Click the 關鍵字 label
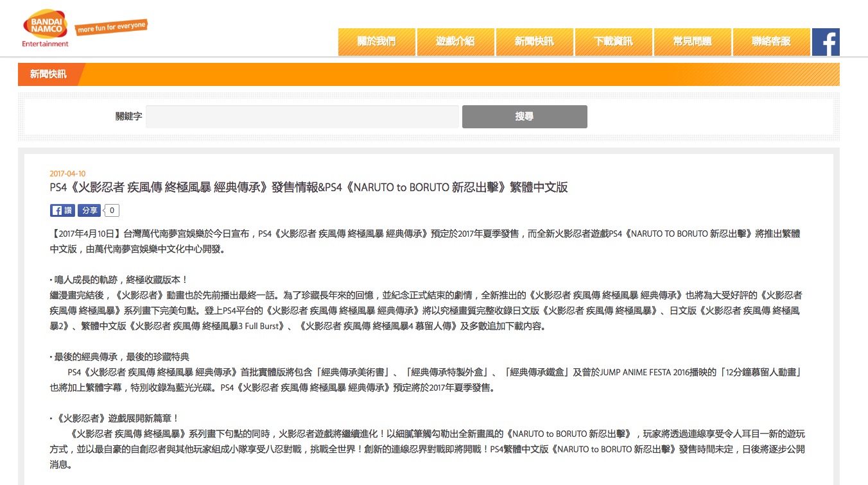 coord(128,117)
